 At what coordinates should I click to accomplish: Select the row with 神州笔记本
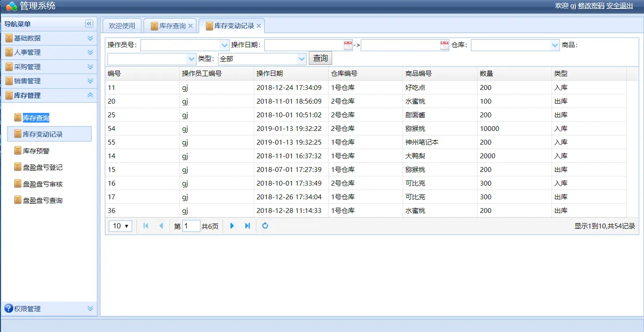click(366, 142)
